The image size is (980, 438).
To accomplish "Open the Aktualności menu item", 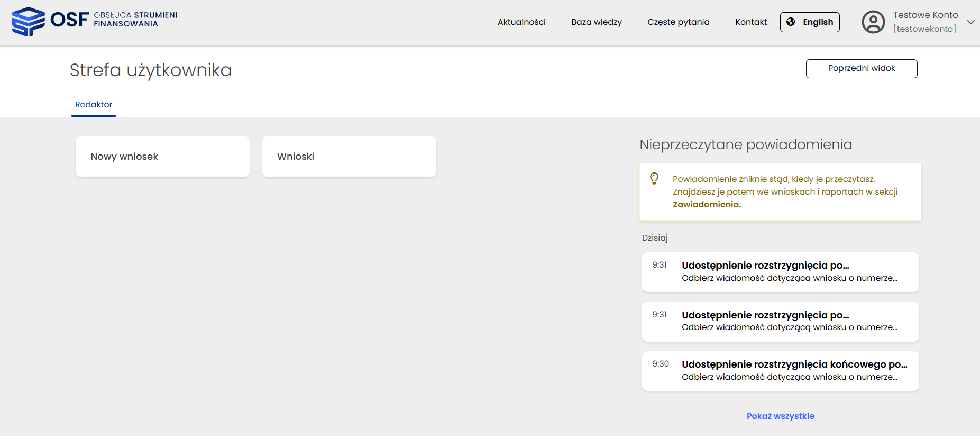I will [x=521, y=22].
